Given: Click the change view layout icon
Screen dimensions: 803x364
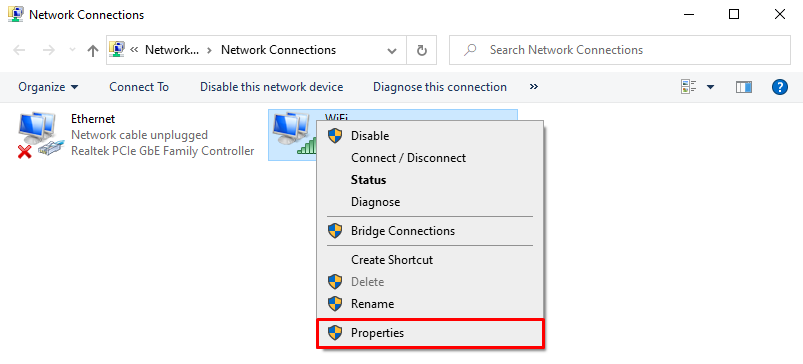Looking at the screenshot, I should (689, 87).
